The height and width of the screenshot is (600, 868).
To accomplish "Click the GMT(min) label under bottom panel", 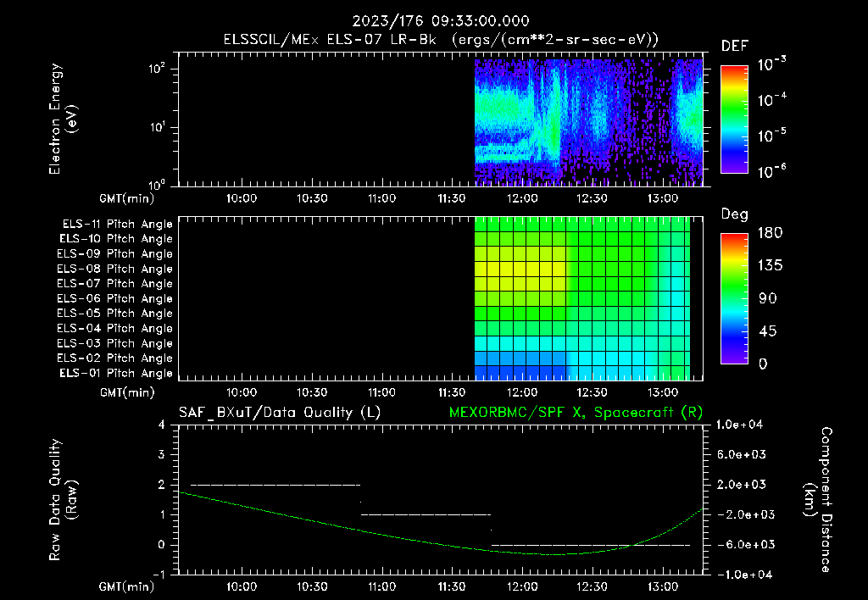I will [127, 586].
